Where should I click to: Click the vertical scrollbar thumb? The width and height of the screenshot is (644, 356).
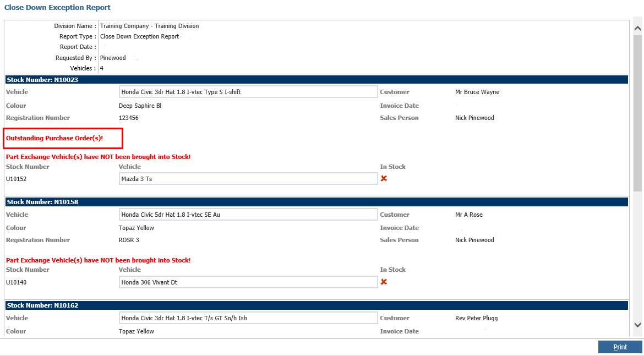637,113
